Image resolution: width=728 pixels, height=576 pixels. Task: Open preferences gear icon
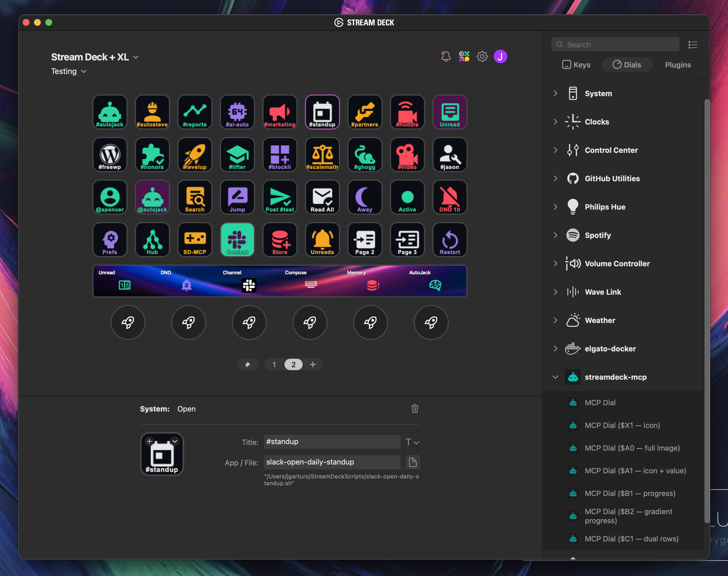point(482,56)
